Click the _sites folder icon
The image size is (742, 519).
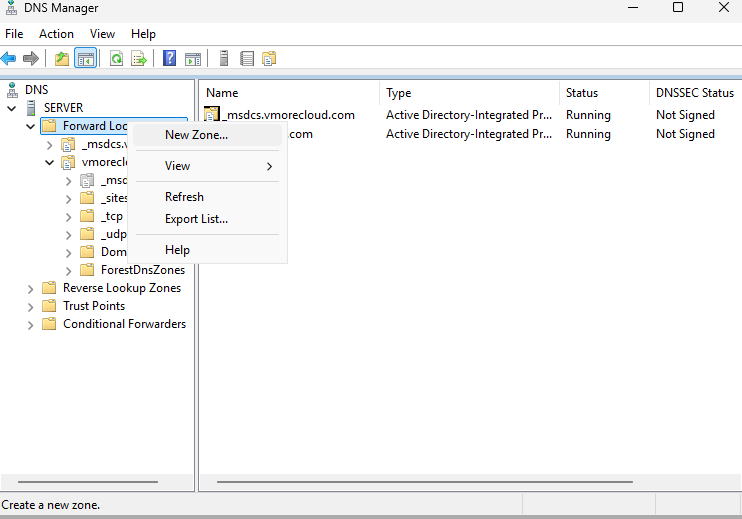tap(87, 198)
